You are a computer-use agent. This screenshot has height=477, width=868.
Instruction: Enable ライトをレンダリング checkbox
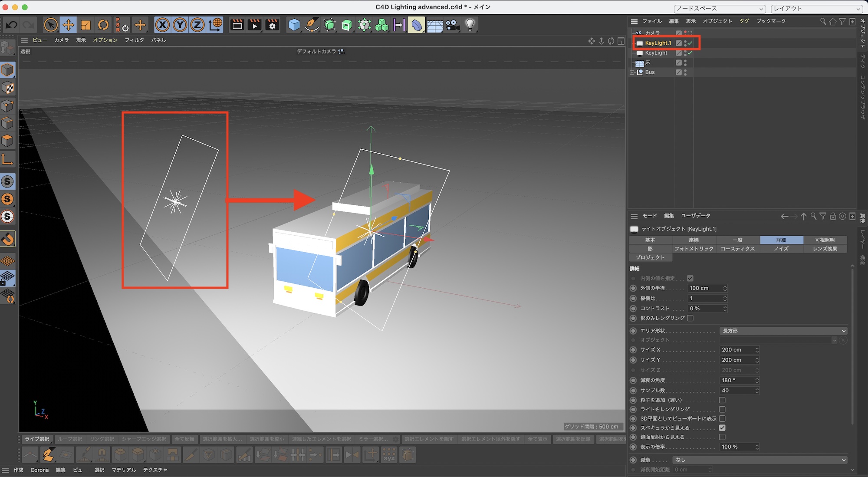722,409
